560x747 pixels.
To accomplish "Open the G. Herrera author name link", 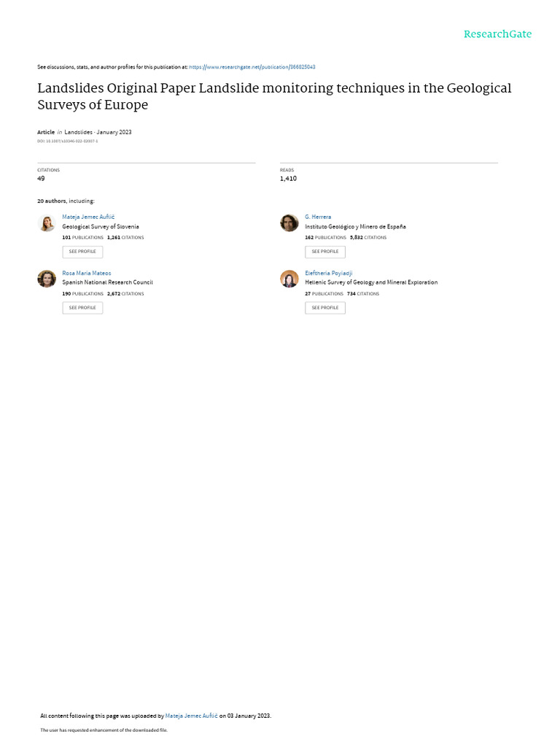I will (318, 217).
